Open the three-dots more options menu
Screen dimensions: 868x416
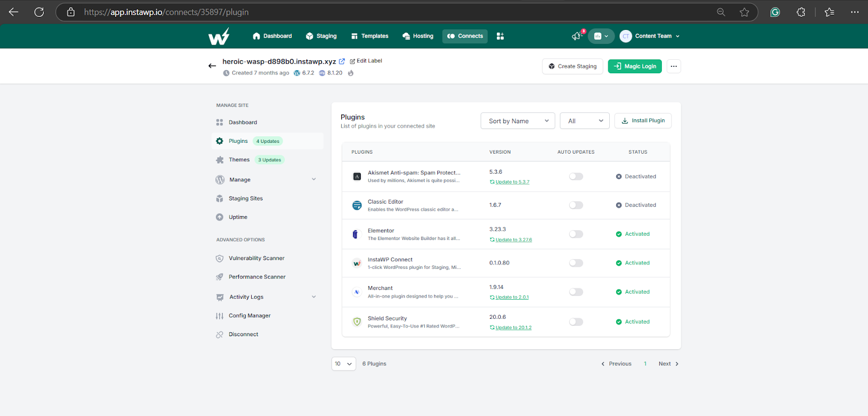(674, 66)
